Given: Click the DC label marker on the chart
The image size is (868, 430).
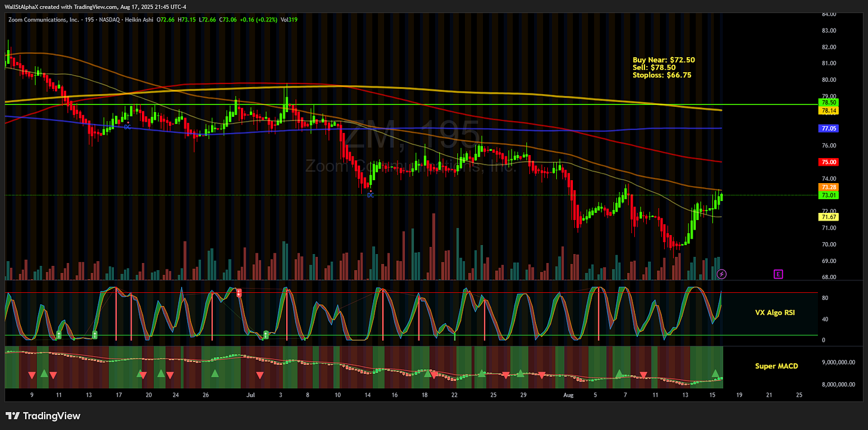Looking at the screenshot, I should pyautogui.click(x=370, y=195).
